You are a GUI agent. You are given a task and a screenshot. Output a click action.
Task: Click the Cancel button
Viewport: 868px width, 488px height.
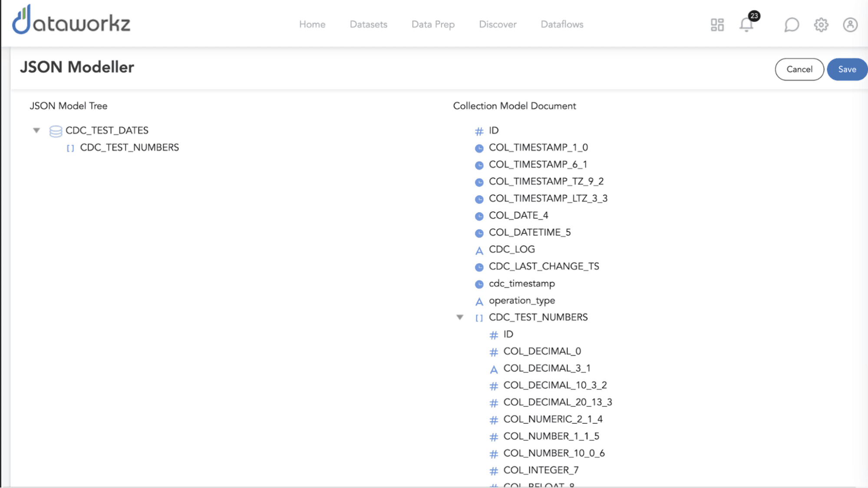click(x=799, y=69)
